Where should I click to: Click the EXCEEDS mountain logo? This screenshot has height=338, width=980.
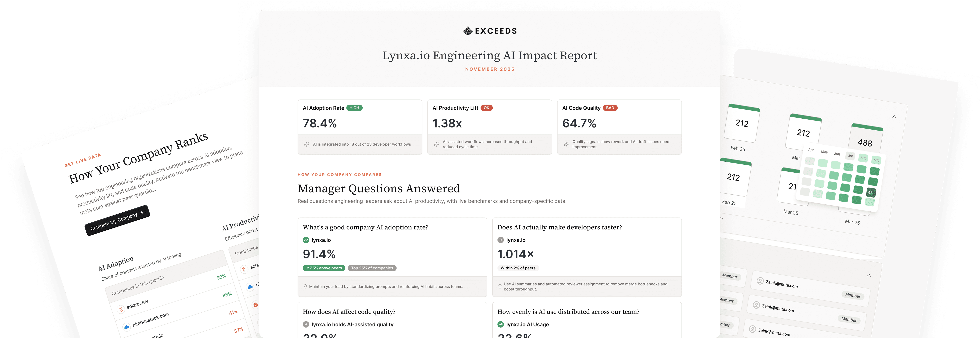[x=468, y=31]
